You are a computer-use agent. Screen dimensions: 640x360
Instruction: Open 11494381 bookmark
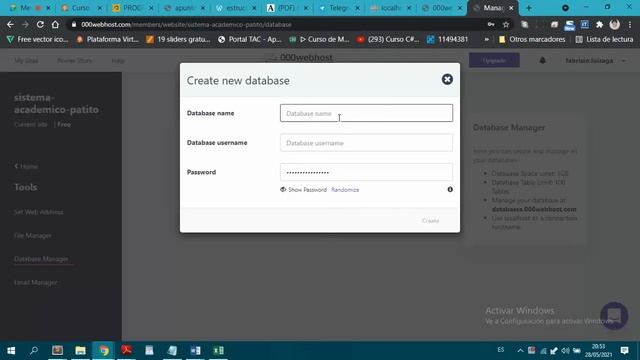(447, 39)
